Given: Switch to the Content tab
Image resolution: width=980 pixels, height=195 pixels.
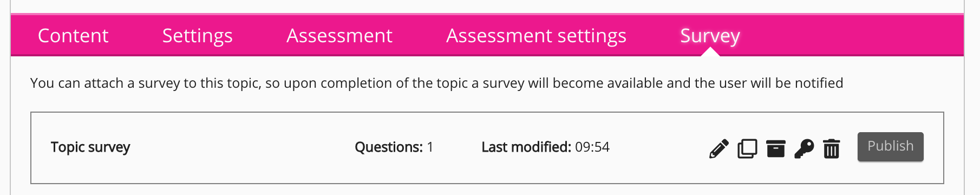Looking at the screenshot, I should (x=73, y=36).
